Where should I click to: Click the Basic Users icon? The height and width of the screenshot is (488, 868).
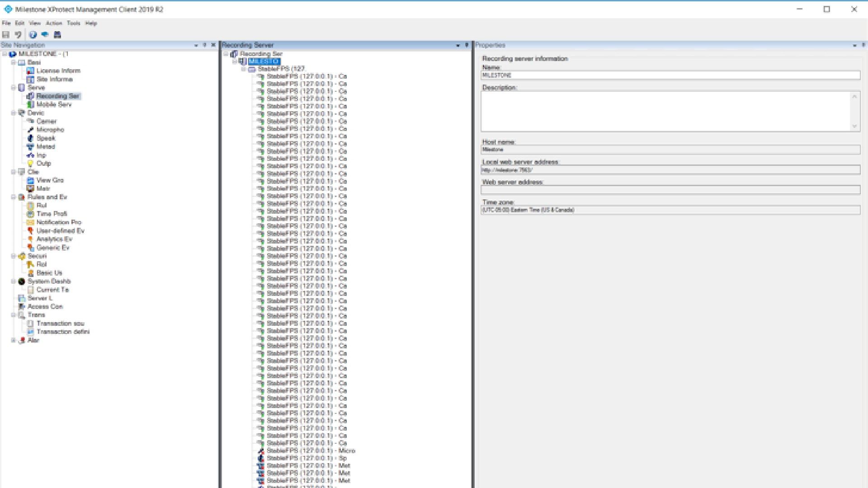click(30, 273)
